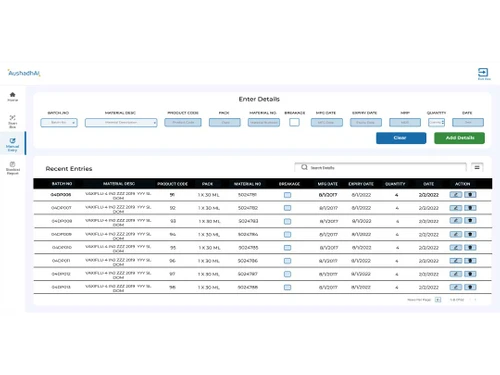
Task: Edit the row with product code 91
Action: pyautogui.click(x=455, y=194)
